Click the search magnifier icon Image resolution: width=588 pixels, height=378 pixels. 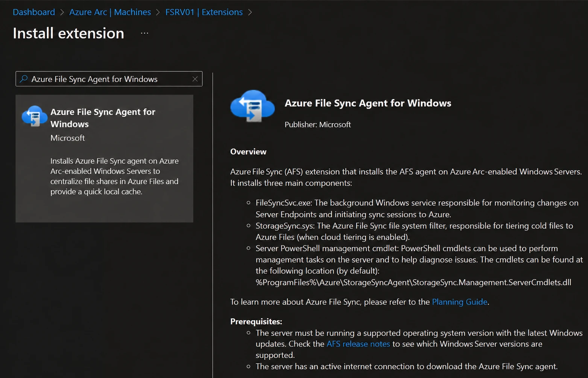24,79
